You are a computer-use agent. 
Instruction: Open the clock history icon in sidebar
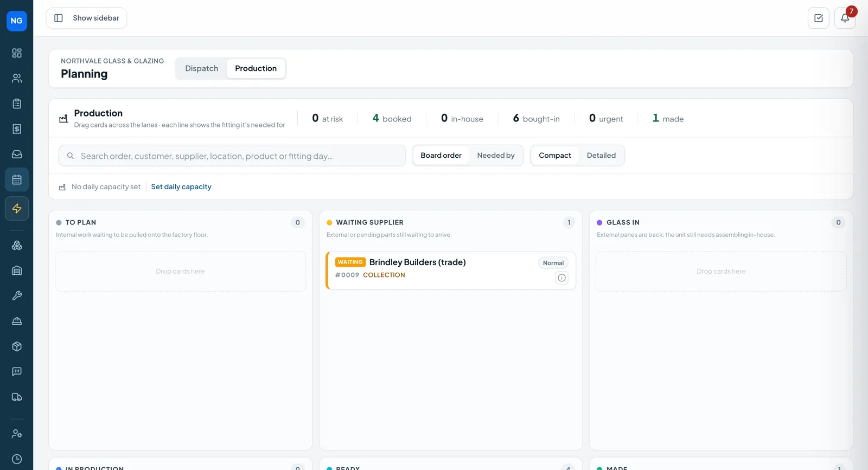[x=17, y=459]
